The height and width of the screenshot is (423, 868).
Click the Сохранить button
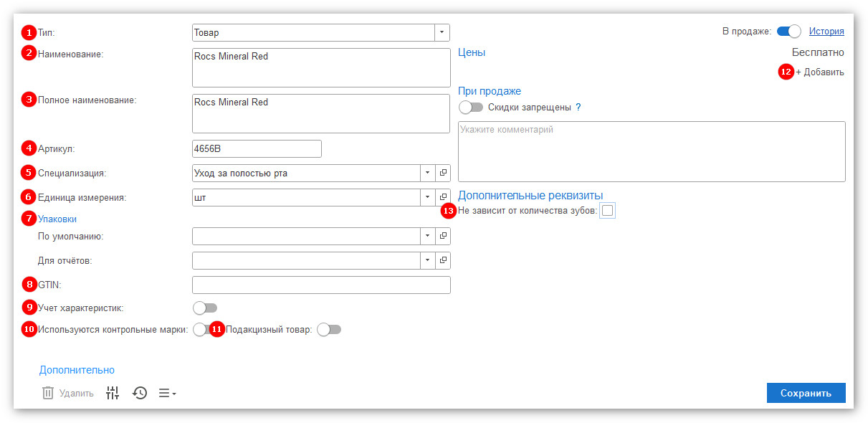(x=806, y=393)
